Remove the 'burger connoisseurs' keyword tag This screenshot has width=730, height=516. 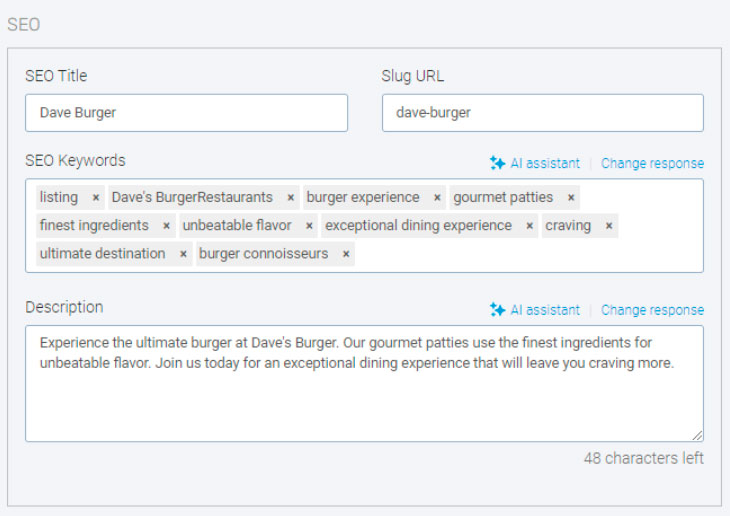346,254
